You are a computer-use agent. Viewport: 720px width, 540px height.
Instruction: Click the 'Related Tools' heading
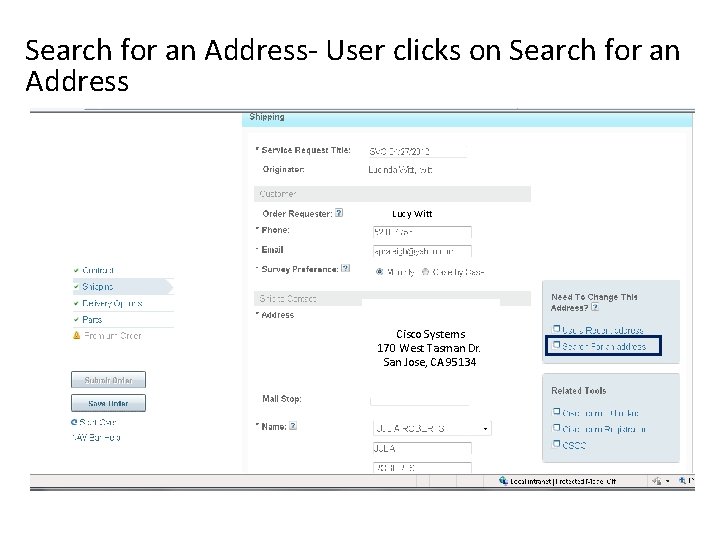(579, 390)
